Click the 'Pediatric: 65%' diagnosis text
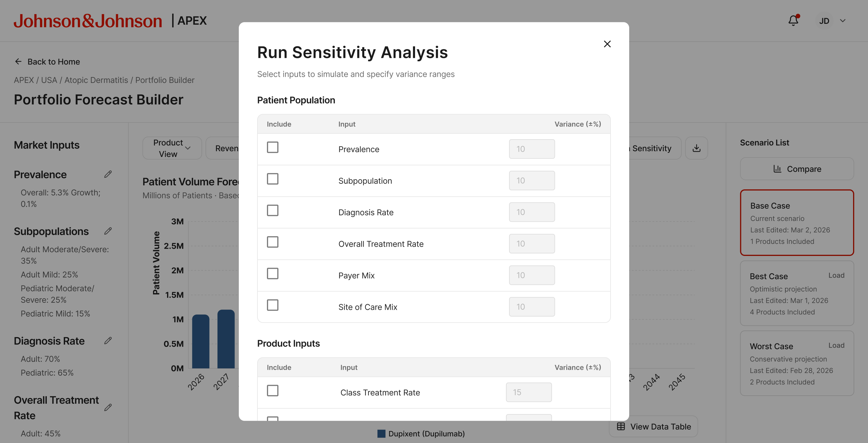 click(47, 373)
